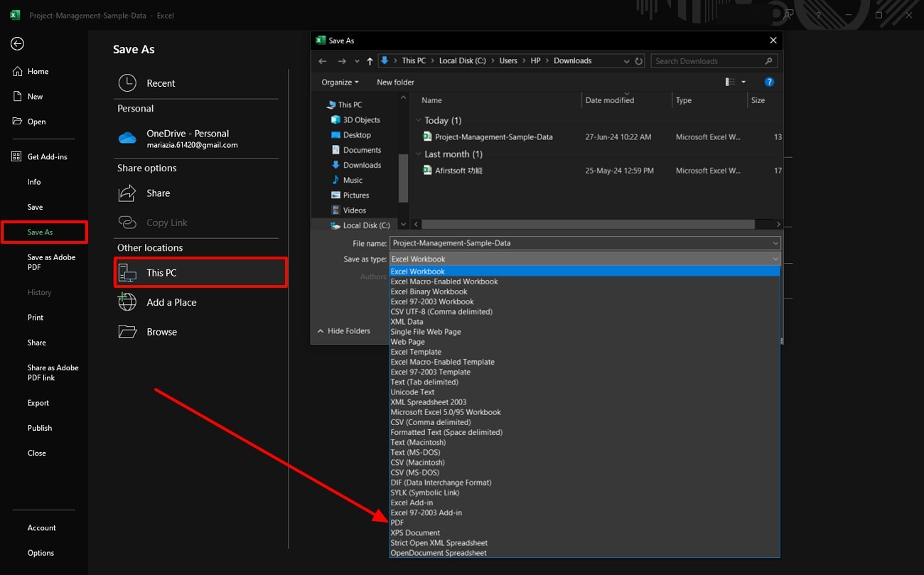Choose Text (Tab delimited) type

584,382
